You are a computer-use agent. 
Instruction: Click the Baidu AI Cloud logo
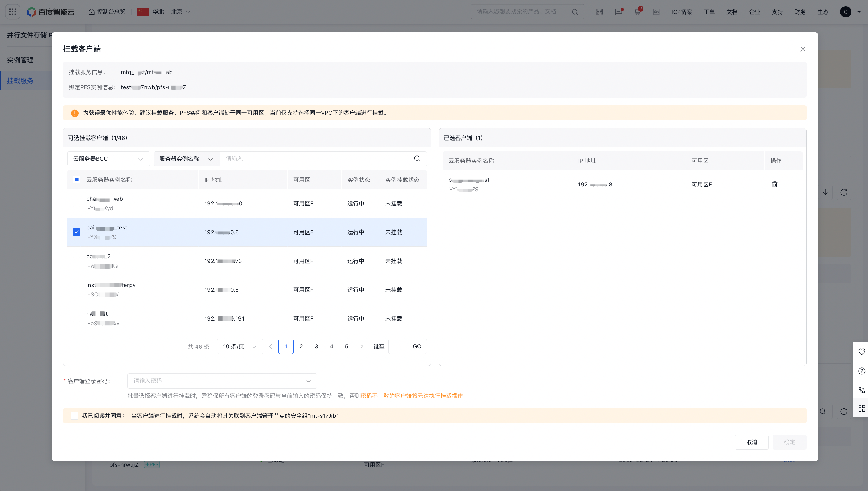pyautogui.click(x=51, y=12)
